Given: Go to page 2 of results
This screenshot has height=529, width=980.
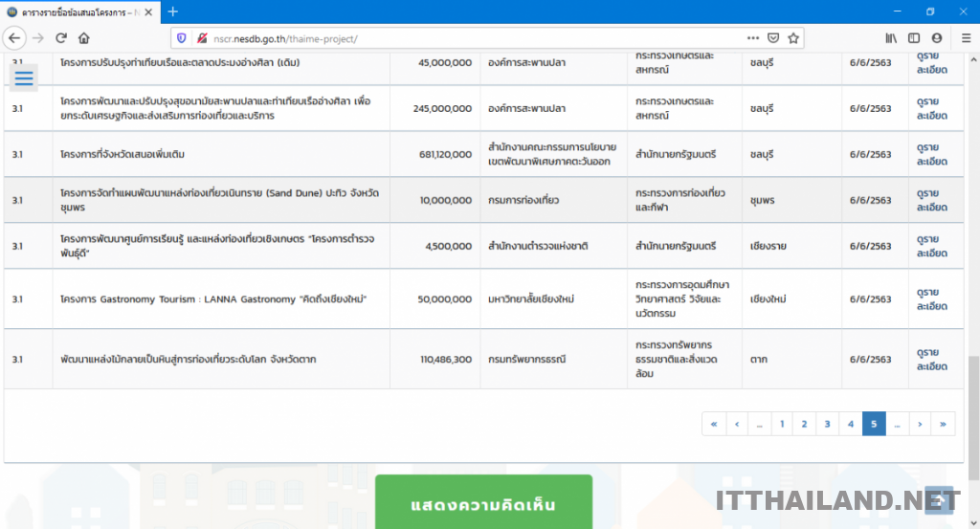Looking at the screenshot, I should click(x=804, y=424).
